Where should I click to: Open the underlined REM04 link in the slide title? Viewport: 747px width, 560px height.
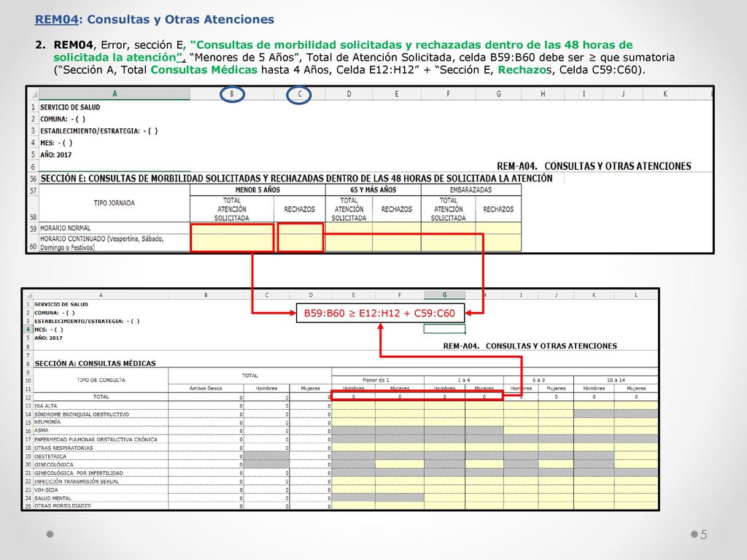(57, 20)
